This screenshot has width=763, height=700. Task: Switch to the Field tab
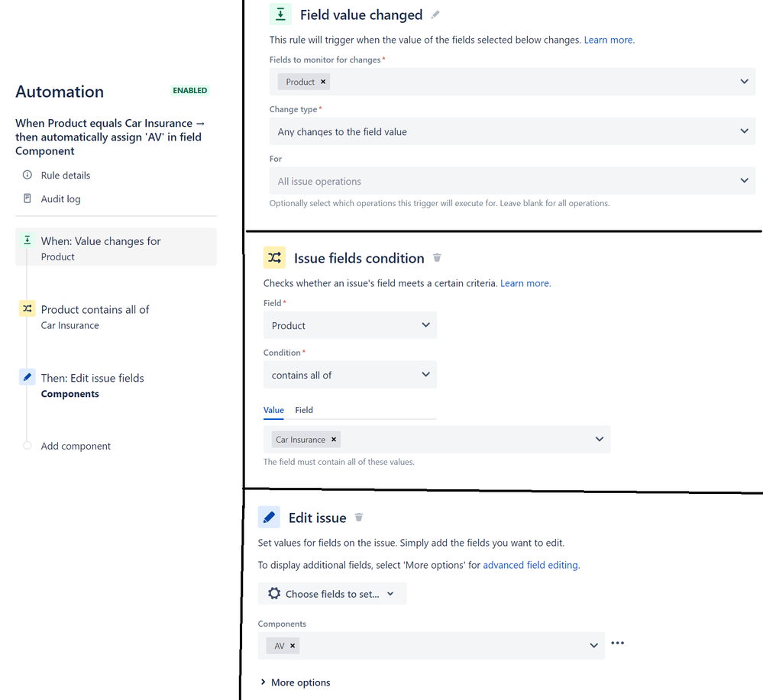point(304,410)
